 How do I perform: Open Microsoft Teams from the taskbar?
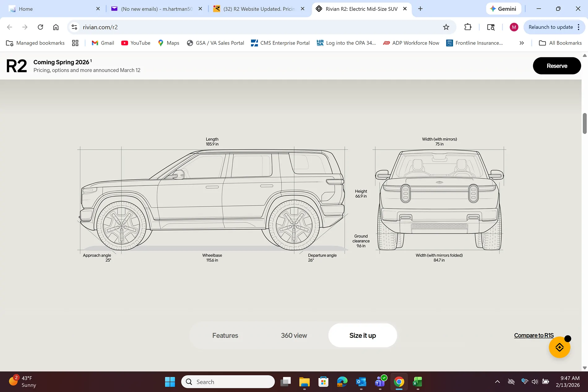(380, 382)
